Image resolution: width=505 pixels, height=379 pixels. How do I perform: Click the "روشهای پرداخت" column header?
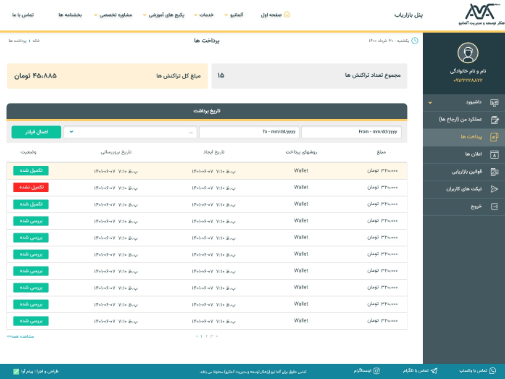[301, 152]
